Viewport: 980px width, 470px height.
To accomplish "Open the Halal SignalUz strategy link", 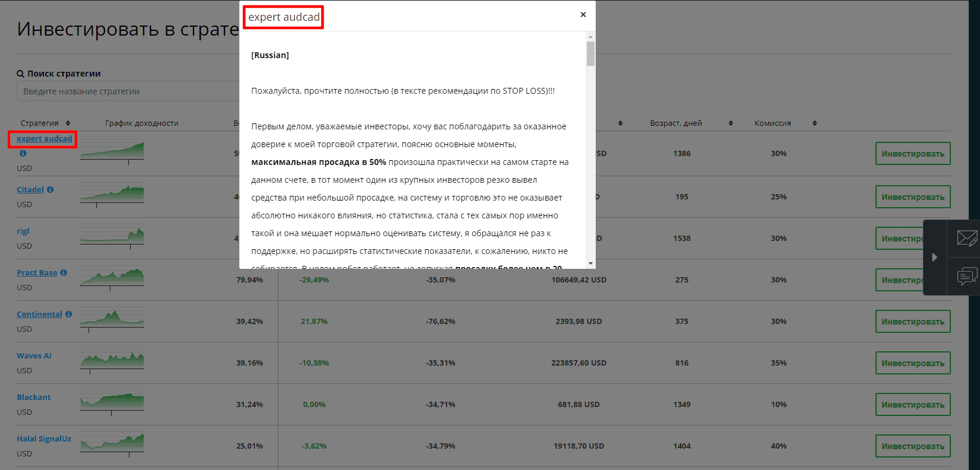I will coord(44,439).
